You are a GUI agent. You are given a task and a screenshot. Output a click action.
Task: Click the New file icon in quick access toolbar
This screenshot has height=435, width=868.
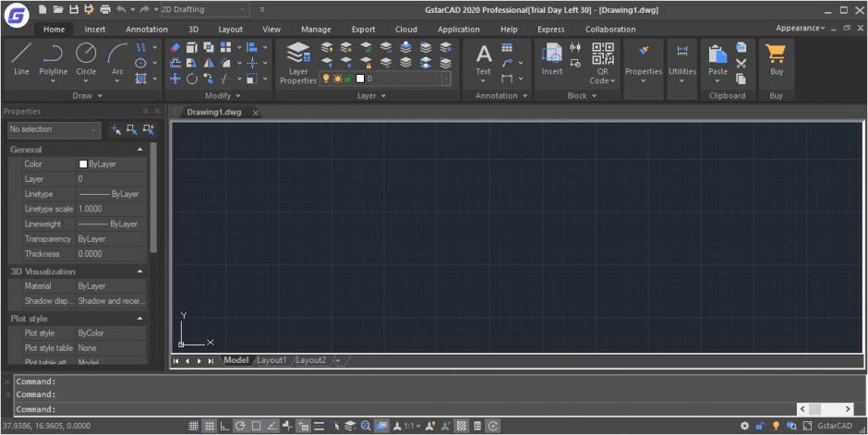[x=42, y=9]
